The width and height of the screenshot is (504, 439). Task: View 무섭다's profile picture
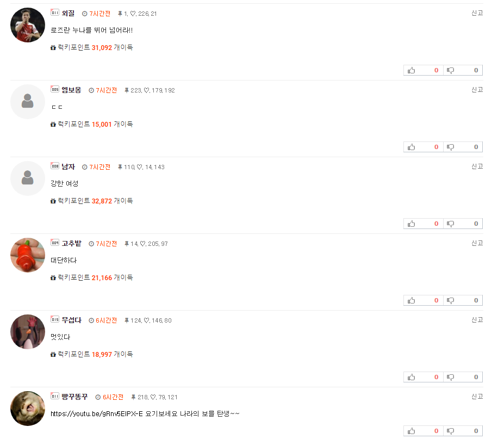coord(28,332)
